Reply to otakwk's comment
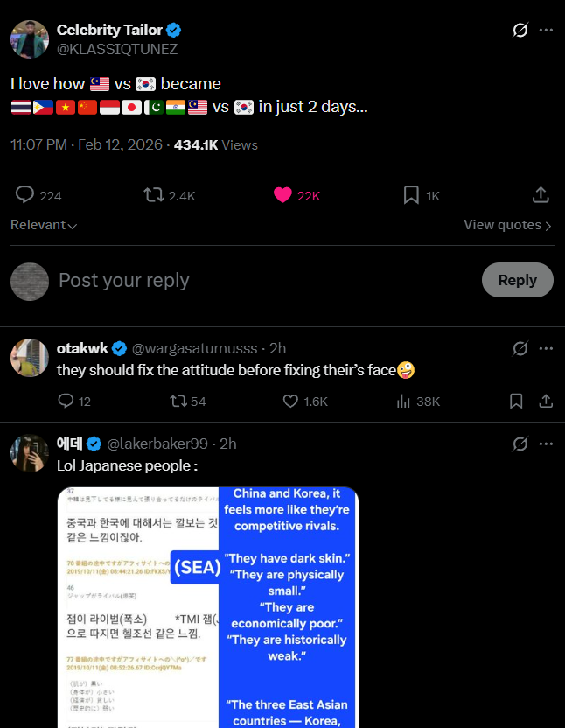The height and width of the screenshot is (728, 565). 66,401
